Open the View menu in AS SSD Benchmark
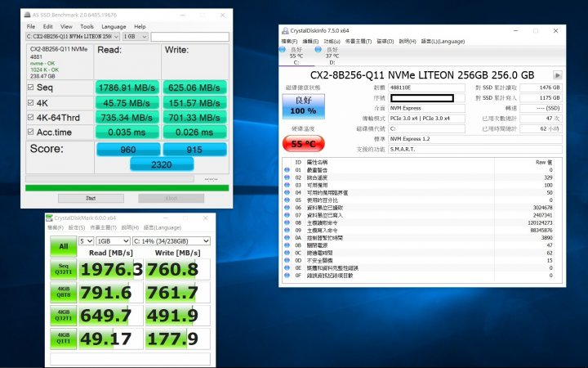 pos(66,27)
